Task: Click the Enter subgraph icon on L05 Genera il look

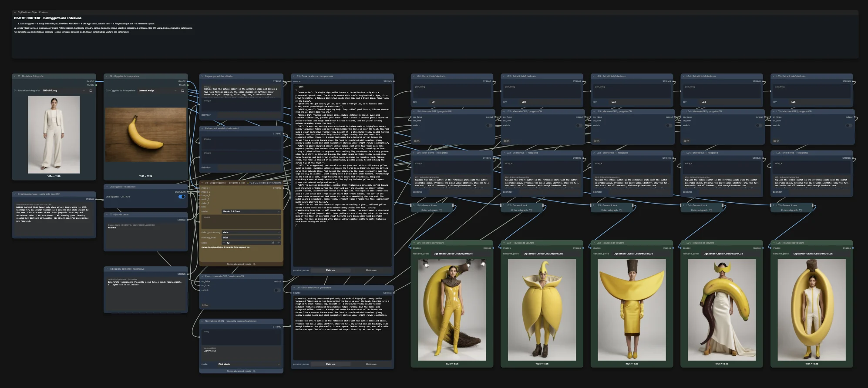Action: coord(801,210)
